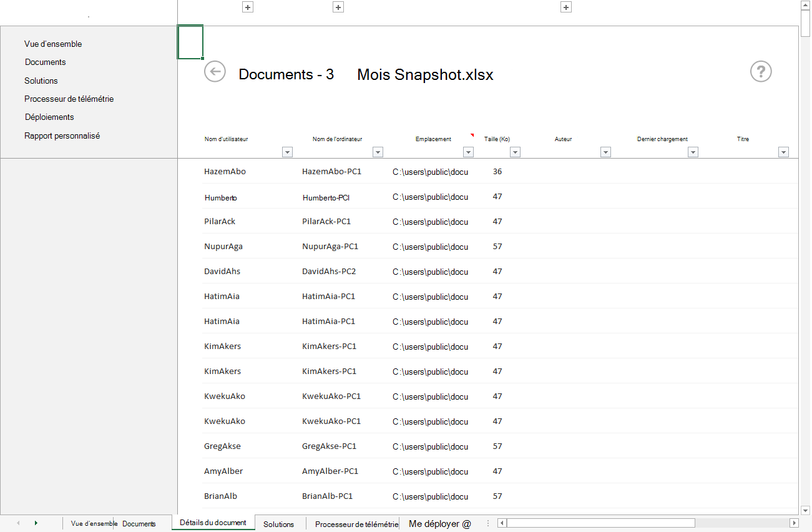Switch to the Processeur de télémétrie sheet tab
This screenshot has height=532, width=812.
coord(356,525)
